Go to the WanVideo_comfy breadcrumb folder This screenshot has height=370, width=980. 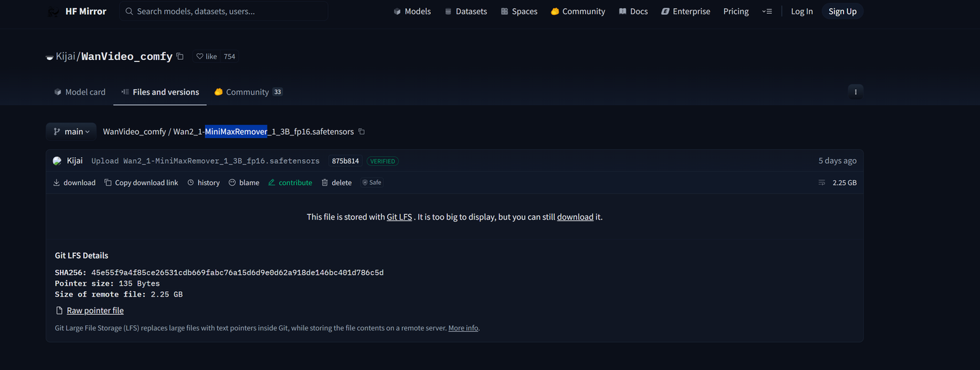point(134,132)
